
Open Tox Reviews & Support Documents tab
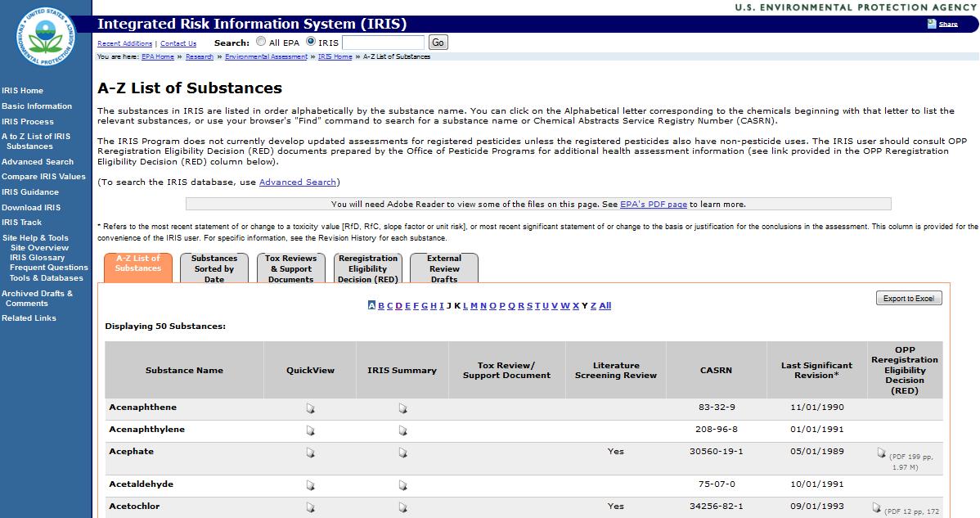290,268
